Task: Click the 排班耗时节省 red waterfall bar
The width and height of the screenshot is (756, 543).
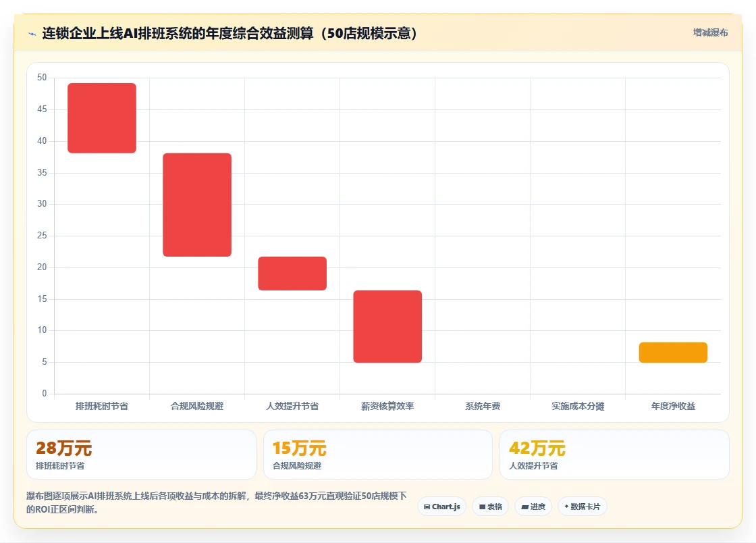Action: point(102,118)
